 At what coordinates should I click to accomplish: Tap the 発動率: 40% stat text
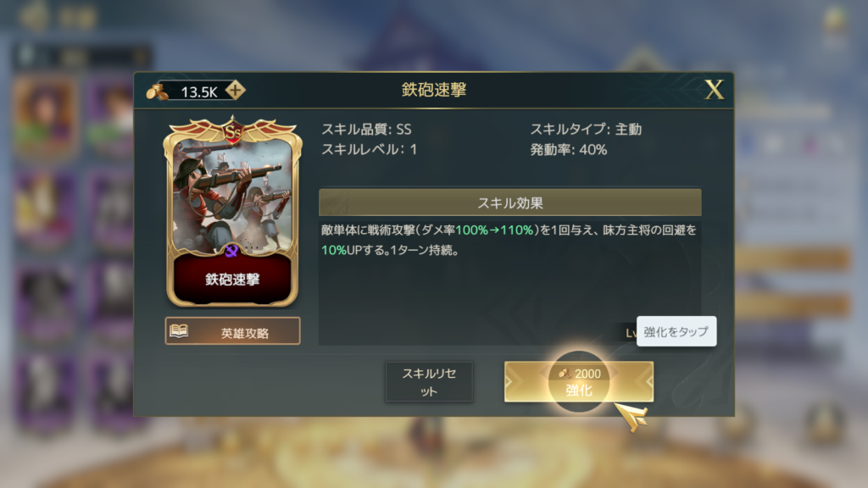click(x=569, y=150)
